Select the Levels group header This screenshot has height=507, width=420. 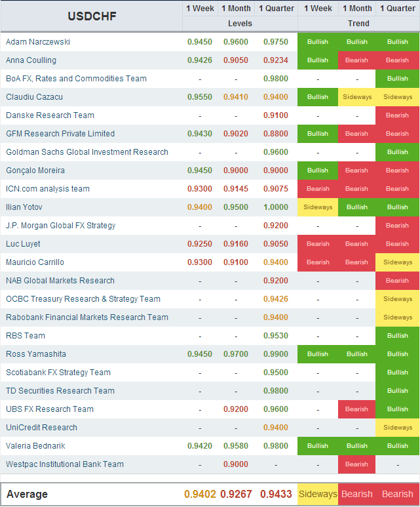point(240,24)
